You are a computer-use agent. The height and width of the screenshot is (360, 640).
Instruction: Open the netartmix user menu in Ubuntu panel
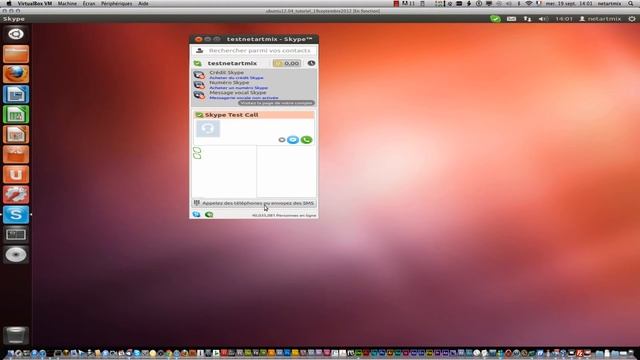coord(600,19)
